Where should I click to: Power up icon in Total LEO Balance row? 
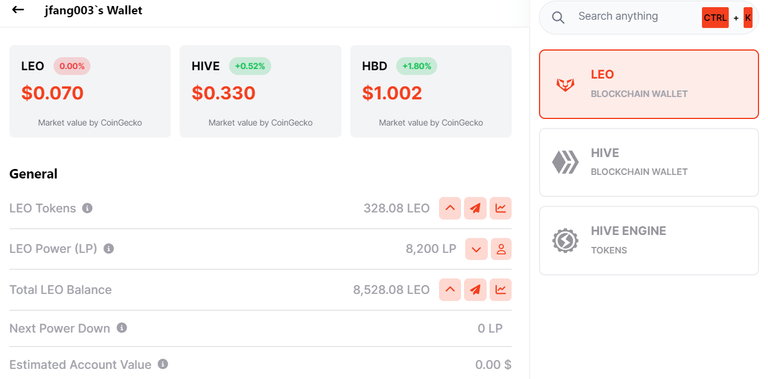tap(450, 290)
